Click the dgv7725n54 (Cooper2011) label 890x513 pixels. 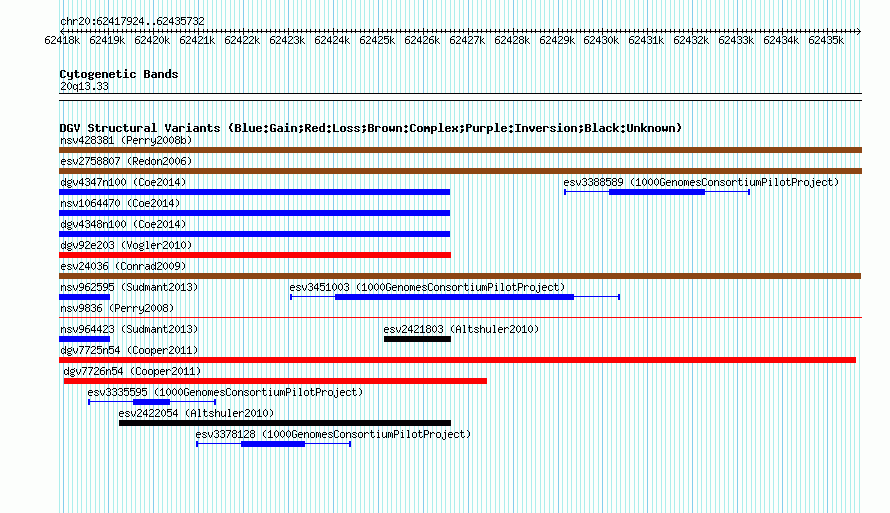129,350
